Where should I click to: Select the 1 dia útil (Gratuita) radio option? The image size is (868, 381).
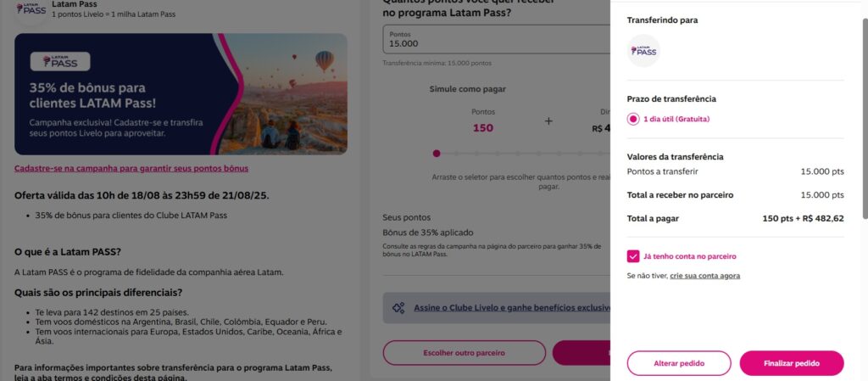tap(633, 119)
